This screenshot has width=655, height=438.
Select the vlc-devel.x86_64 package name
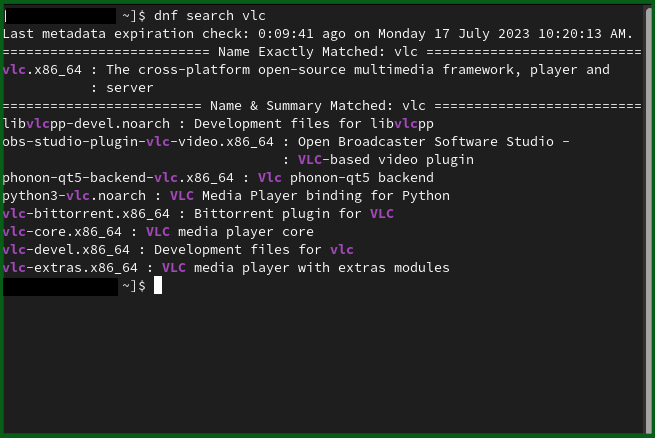click(x=66, y=250)
